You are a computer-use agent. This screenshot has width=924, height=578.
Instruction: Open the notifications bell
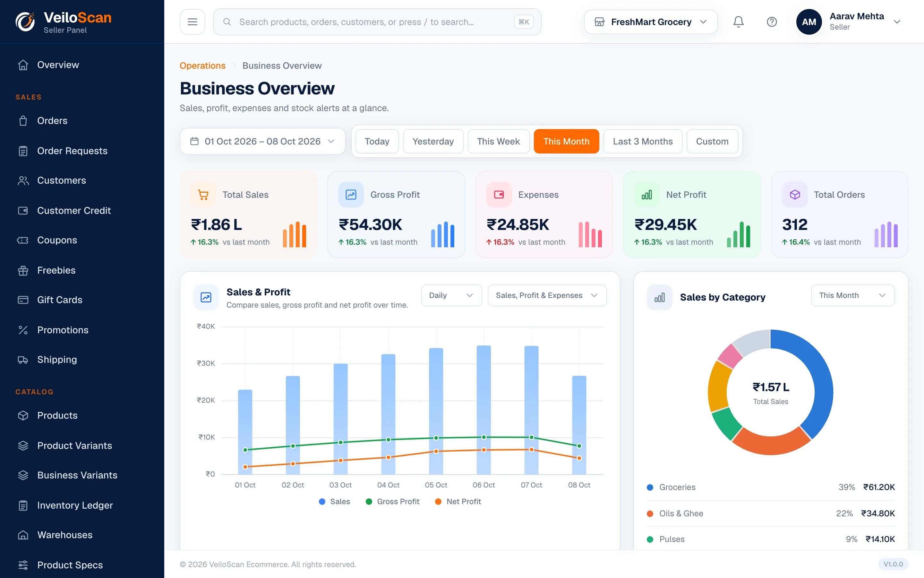pyautogui.click(x=739, y=22)
